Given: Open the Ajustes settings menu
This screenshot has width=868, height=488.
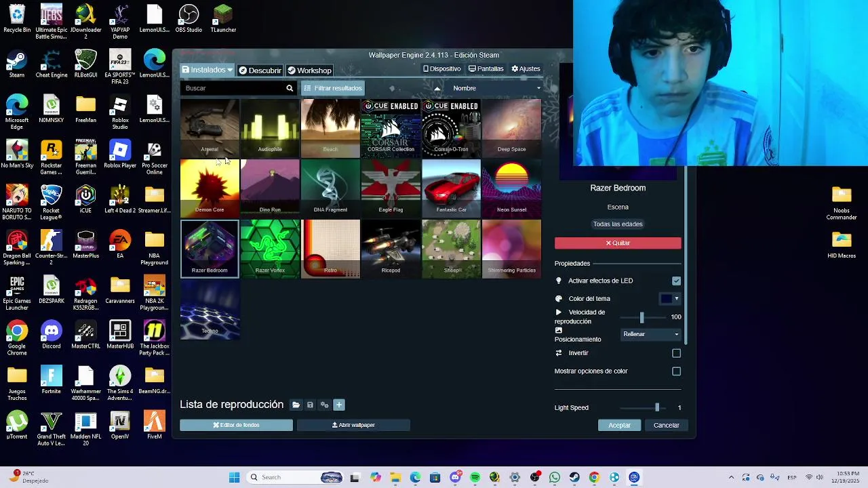Looking at the screenshot, I should (526, 68).
